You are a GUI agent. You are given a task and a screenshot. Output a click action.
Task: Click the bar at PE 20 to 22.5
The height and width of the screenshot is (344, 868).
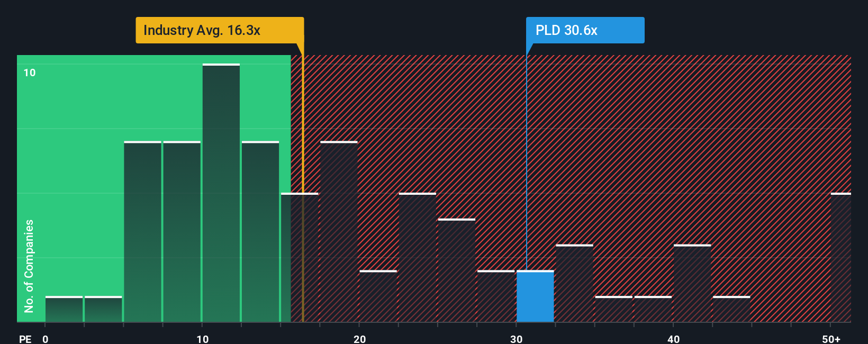(x=378, y=296)
